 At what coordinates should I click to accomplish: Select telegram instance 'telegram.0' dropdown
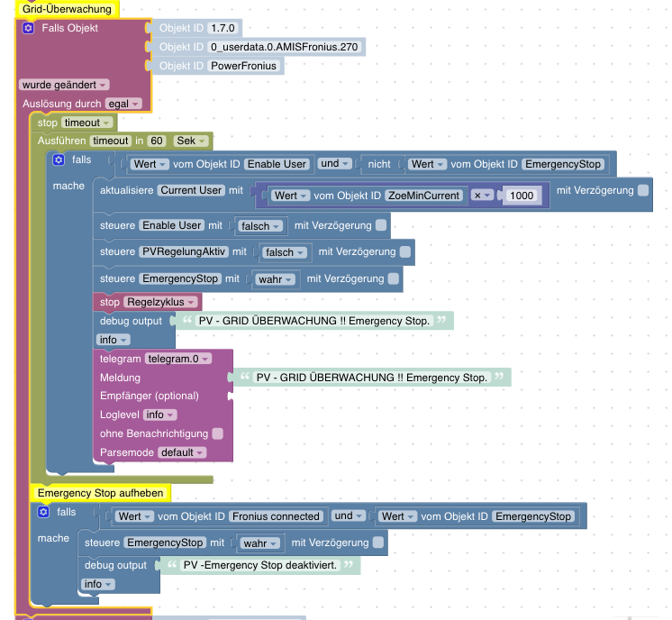(178, 359)
